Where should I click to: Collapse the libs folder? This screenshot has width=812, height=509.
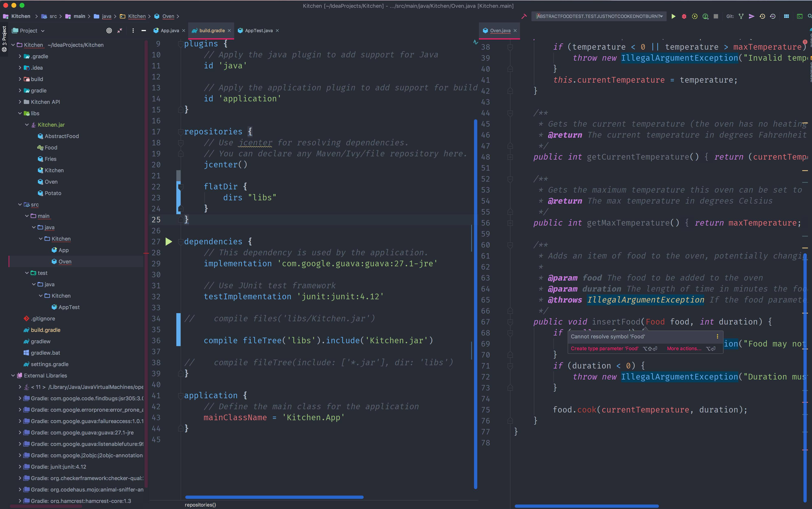[20, 113]
